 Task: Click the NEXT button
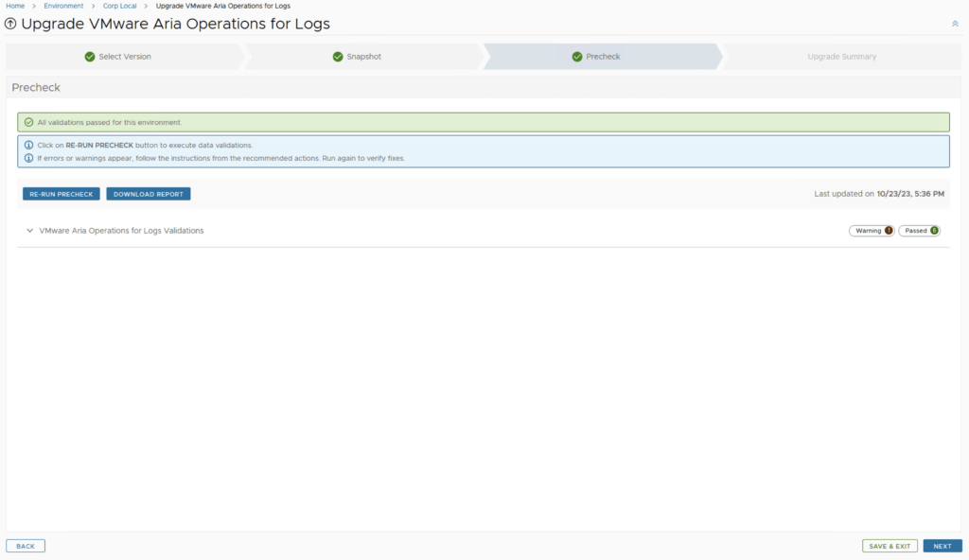click(x=943, y=547)
